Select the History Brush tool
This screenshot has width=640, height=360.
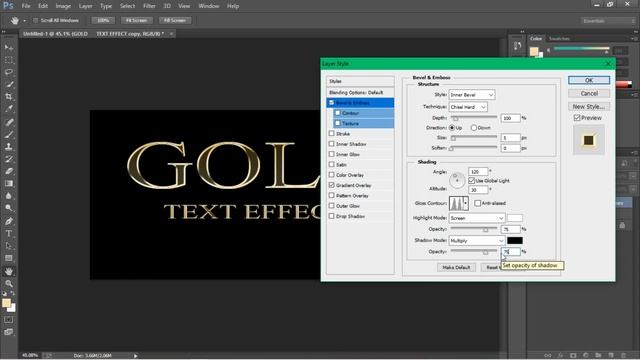(9, 159)
